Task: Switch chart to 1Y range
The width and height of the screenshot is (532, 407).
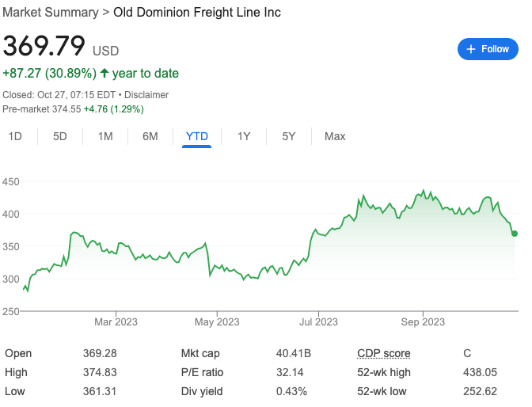Action: (244, 136)
